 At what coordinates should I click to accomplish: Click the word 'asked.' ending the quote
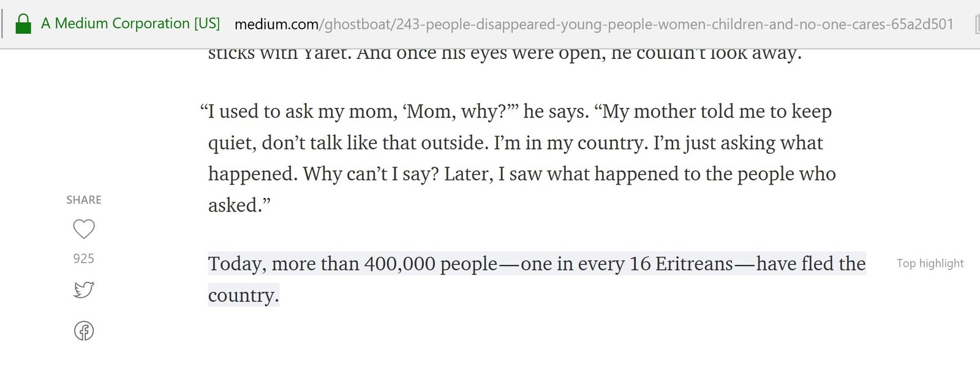[x=239, y=205]
